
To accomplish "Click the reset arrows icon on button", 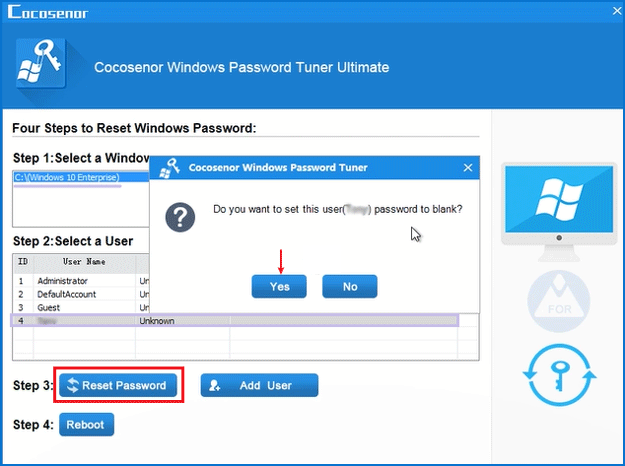I will coord(73,385).
